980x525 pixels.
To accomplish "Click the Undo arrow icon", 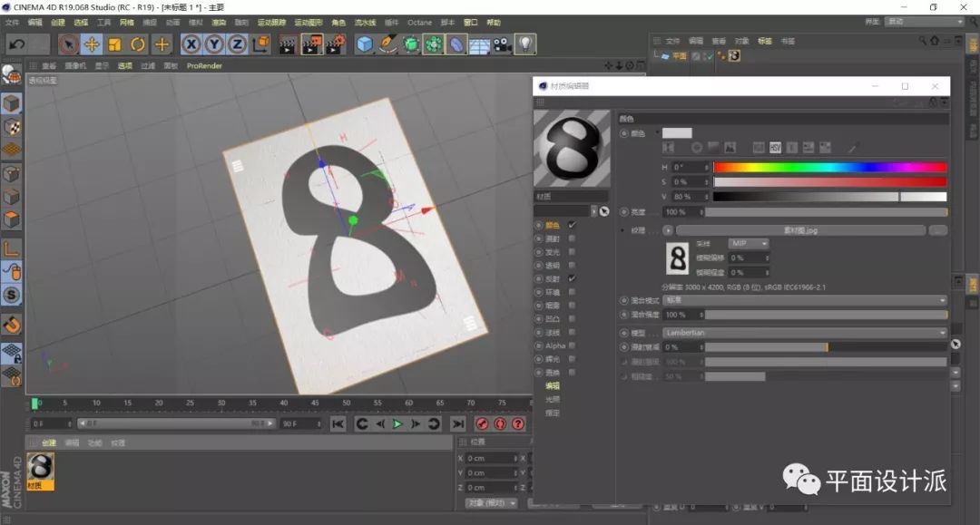I will (x=16, y=44).
